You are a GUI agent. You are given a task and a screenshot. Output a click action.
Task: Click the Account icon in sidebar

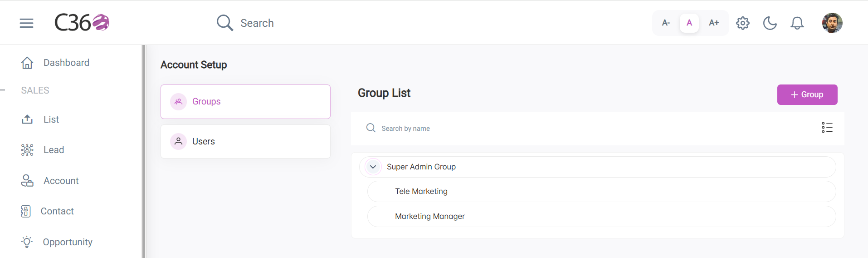(27, 181)
